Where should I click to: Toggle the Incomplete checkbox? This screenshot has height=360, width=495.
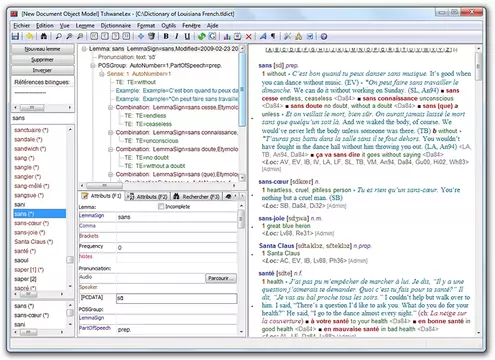point(161,207)
